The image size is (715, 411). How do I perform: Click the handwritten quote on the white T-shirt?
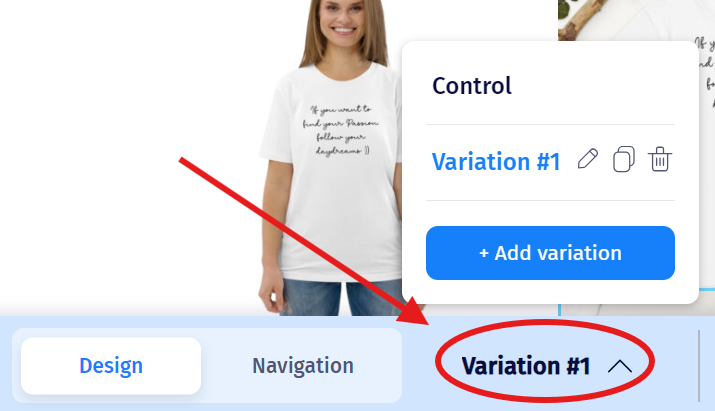pos(341,130)
